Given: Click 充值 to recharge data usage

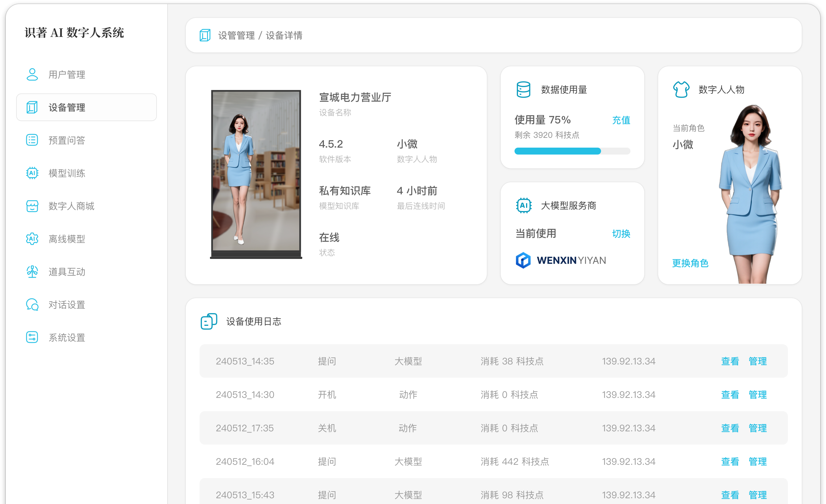Looking at the screenshot, I should click(x=621, y=120).
